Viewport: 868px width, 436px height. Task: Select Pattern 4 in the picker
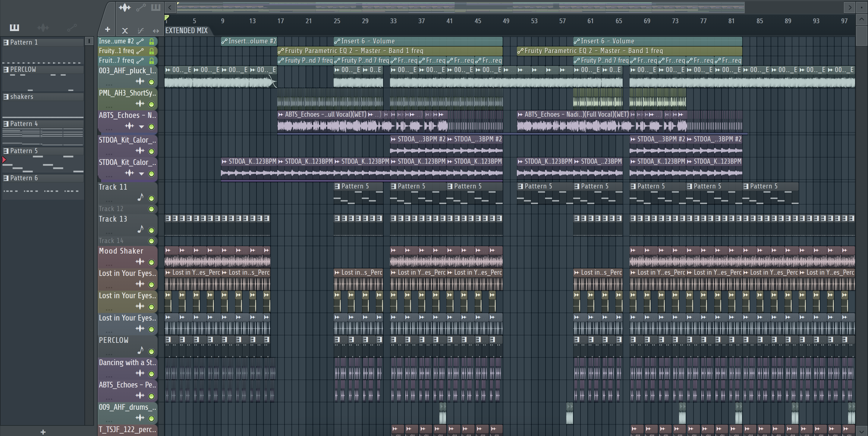(x=43, y=124)
